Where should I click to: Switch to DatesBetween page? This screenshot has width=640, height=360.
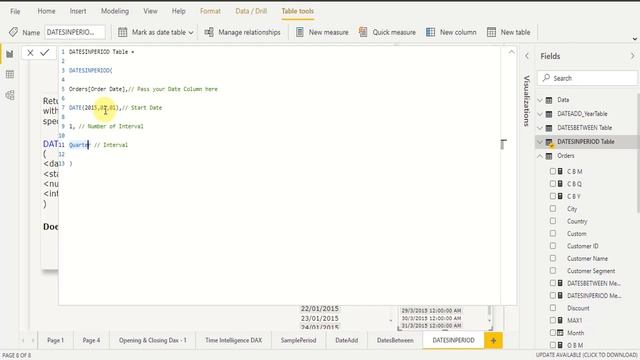395,340
